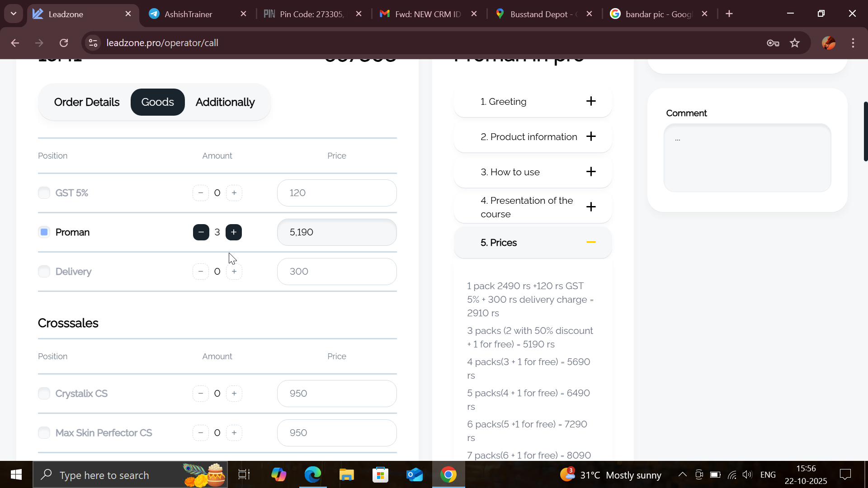Viewport: 868px width, 488px height.
Task: Open File Explorer from taskbar
Action: (x=346, y=475)
